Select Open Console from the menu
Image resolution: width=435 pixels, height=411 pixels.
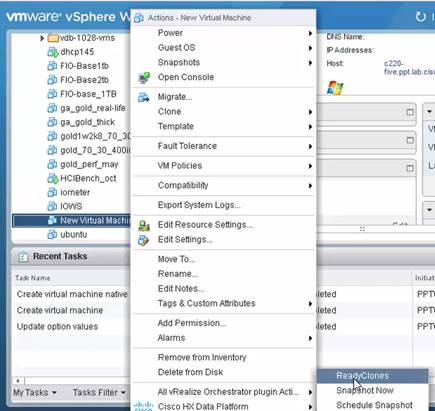(224, 77)
